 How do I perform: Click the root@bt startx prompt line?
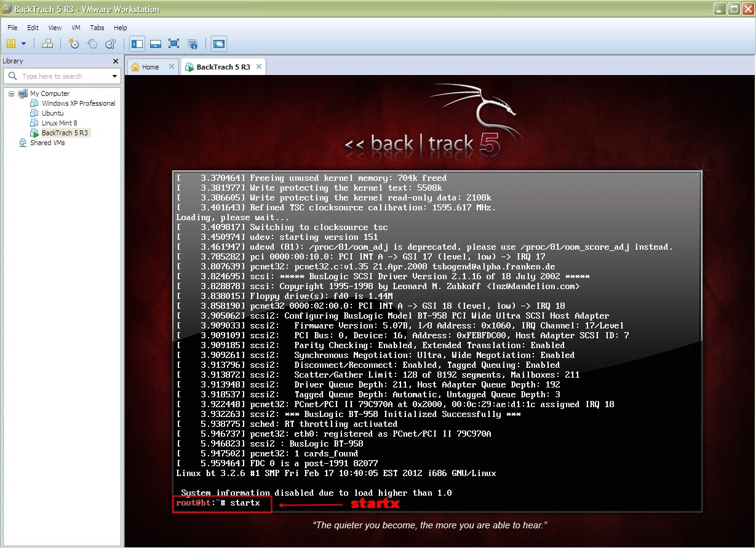[x=218, y=503]
